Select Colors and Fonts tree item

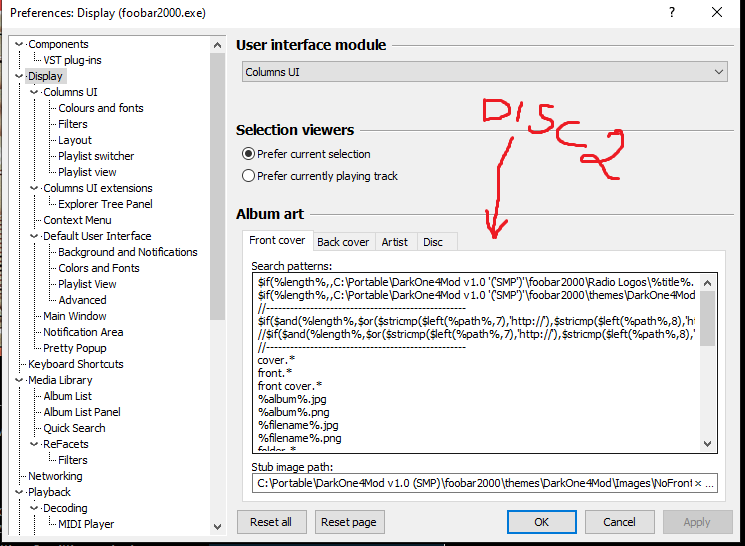(99, 268)
